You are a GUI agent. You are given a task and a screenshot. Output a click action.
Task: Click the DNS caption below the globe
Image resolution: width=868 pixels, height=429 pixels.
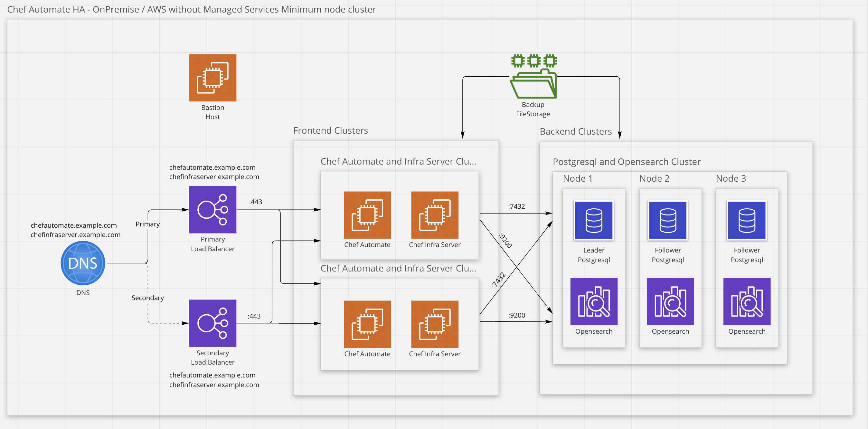coord(83,292)
